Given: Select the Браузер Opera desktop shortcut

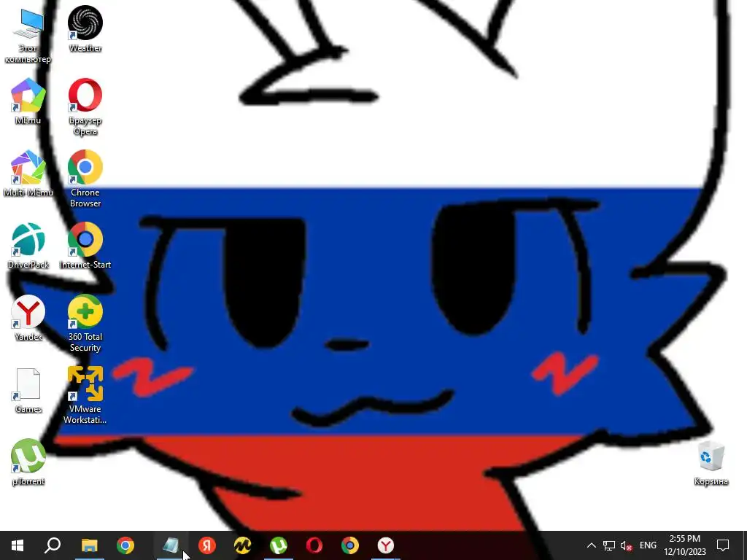Looking at the screenshot, I should coord(85,107).
